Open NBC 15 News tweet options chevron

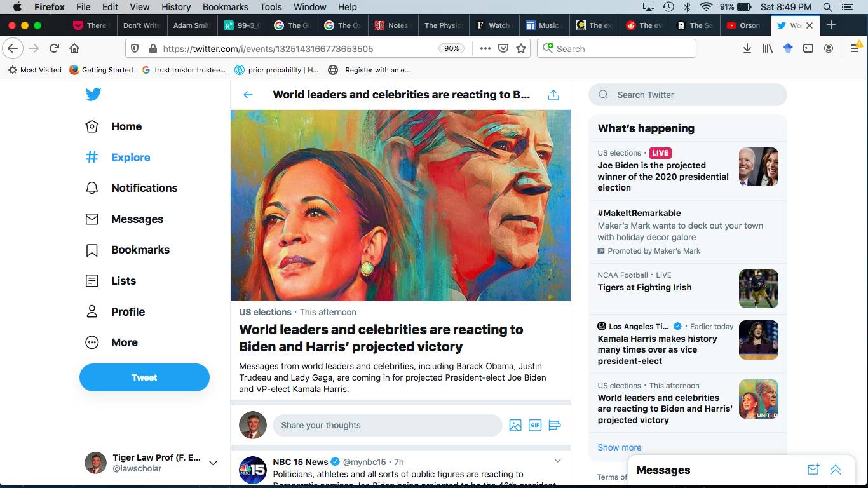coord(557,461)
